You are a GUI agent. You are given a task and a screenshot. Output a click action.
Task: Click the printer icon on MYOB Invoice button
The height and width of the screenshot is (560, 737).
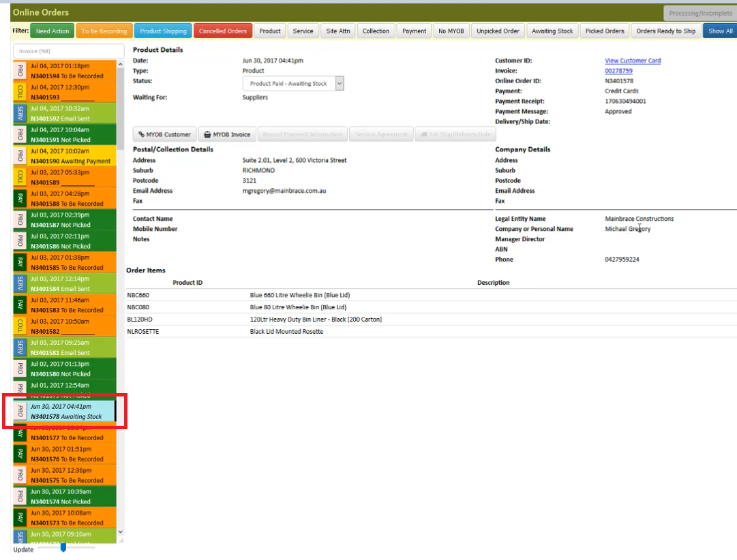coord(207,134)
